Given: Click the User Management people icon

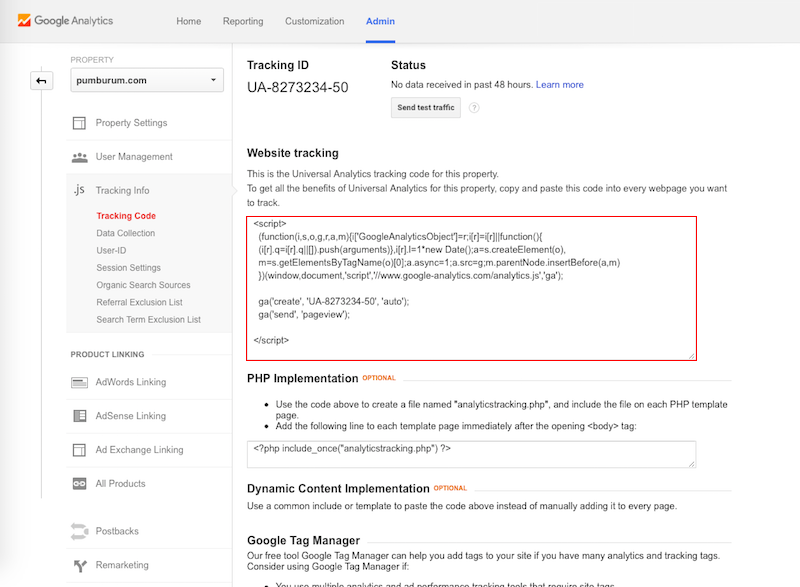Looking at the screenshot, I should 79,157.
